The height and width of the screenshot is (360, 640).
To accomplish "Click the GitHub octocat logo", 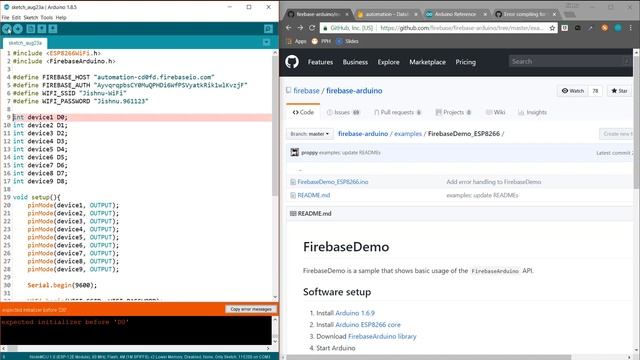I will click(292, 62).
